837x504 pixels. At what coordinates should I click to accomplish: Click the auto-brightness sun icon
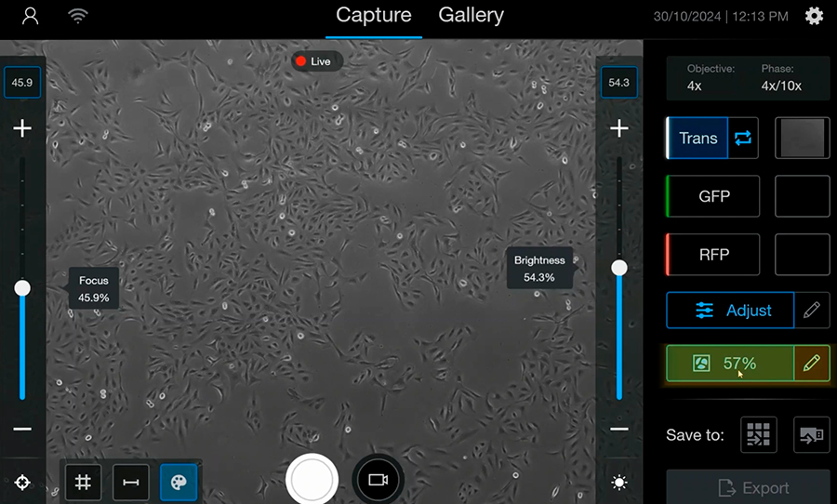pyautogui.click(x=618, y=482)
